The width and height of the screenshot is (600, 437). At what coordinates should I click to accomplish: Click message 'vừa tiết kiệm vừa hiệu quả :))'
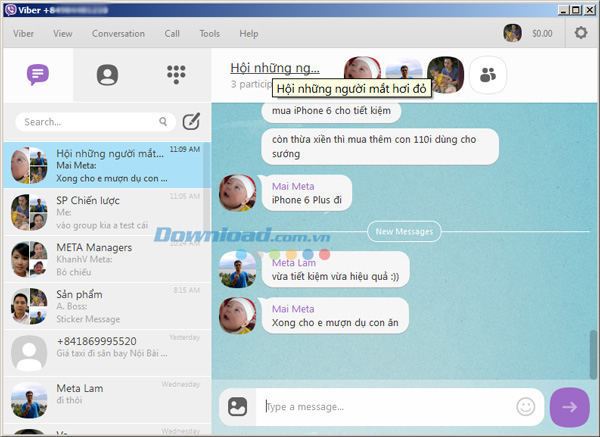pos(335,269)
